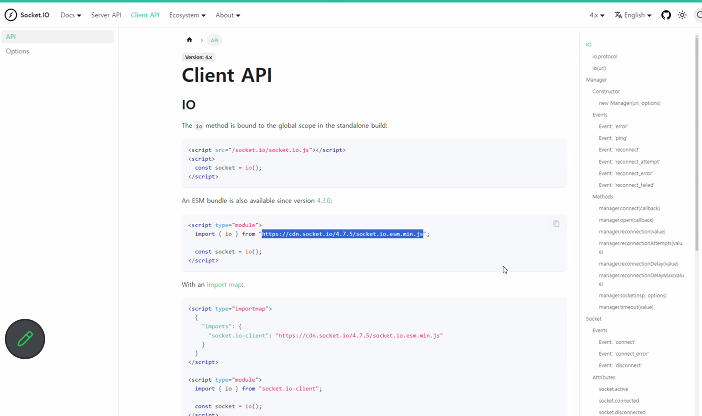Viewport: 702px width, 416px height.
Task: Jump to Event: 'error' entry
Action: click(613, 126)
